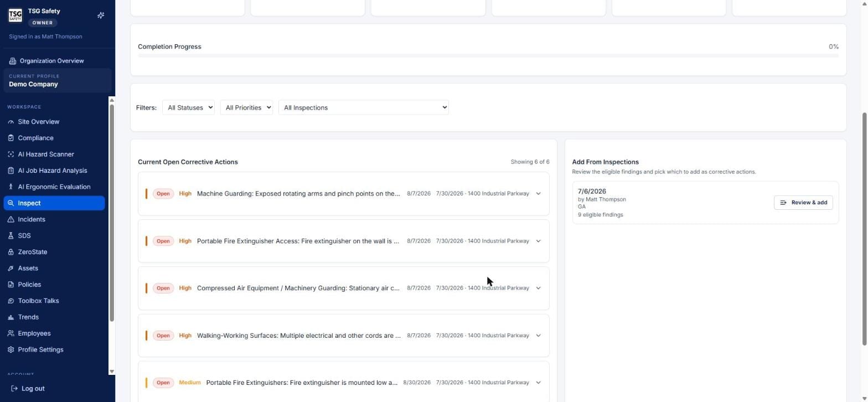Click the Toolbox Talks chat icon
This screenshot has width=868, height=402.
click(11, 301)
